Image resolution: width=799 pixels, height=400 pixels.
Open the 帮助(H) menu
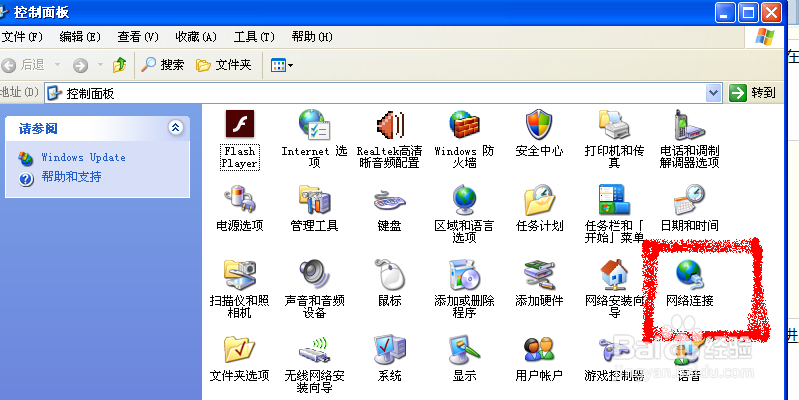tap(312, 37)
